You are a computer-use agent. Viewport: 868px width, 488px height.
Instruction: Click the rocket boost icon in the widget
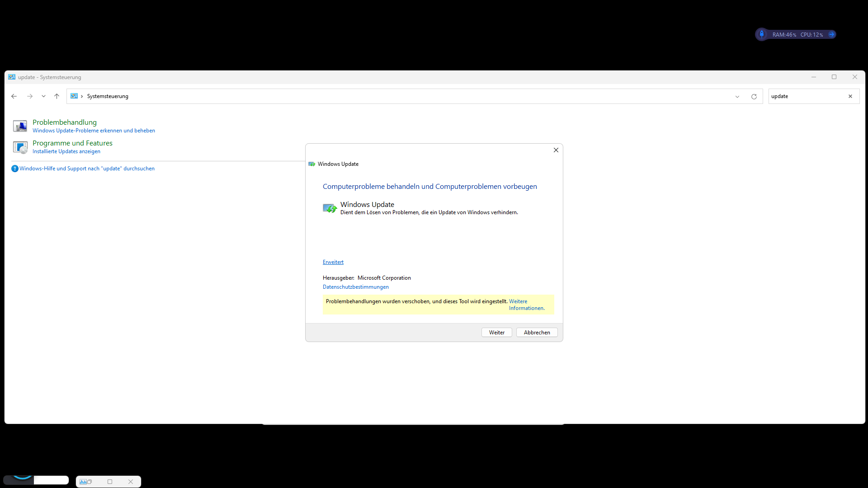(762, 34)
